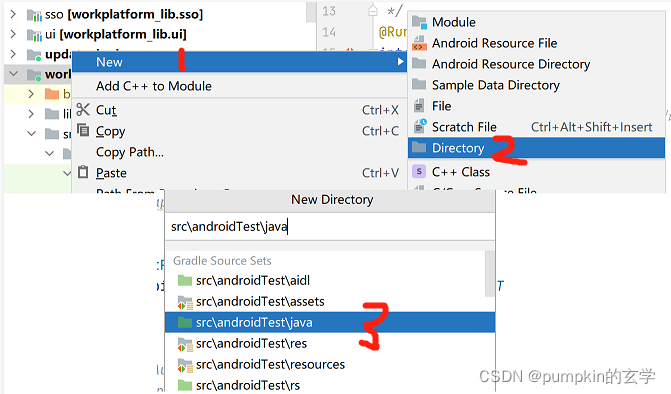Click the Copy icon in context menu
The height and width of the screenshot is (394, 671).
[83, 130]
